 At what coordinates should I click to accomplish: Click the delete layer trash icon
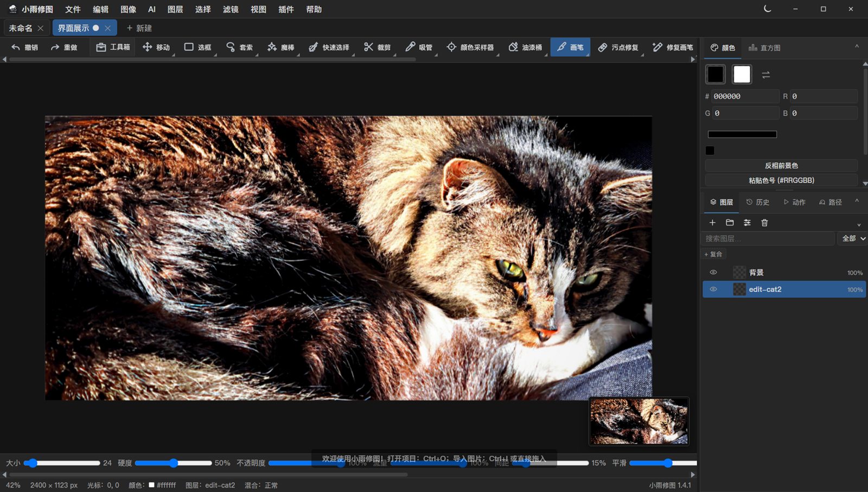coord(764,223)
